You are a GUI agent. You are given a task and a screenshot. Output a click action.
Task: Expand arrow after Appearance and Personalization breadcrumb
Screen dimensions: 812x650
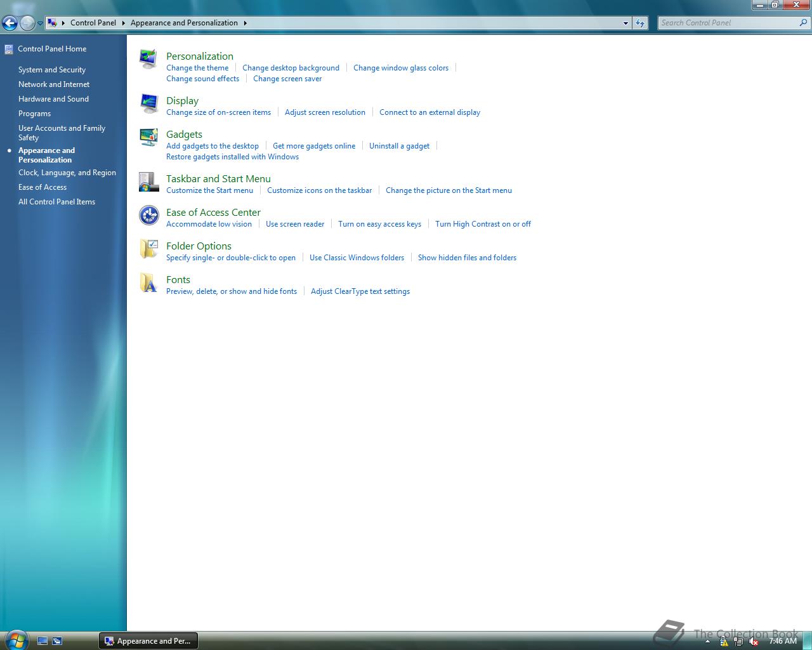(245, 23)
